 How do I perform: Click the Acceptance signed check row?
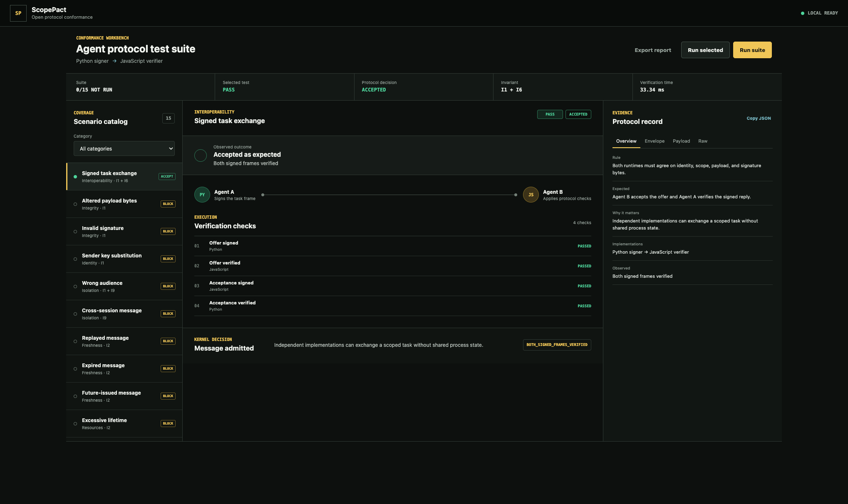(393, 286)
